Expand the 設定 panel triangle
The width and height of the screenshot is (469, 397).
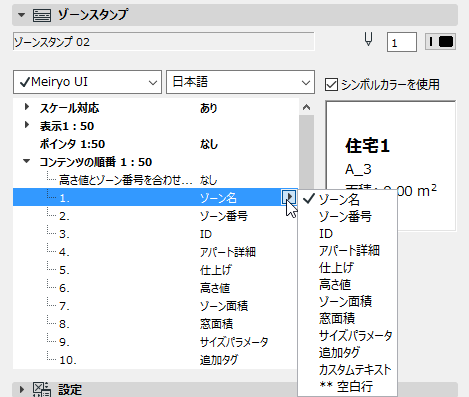pyautogui.click(x=22, y=389)
